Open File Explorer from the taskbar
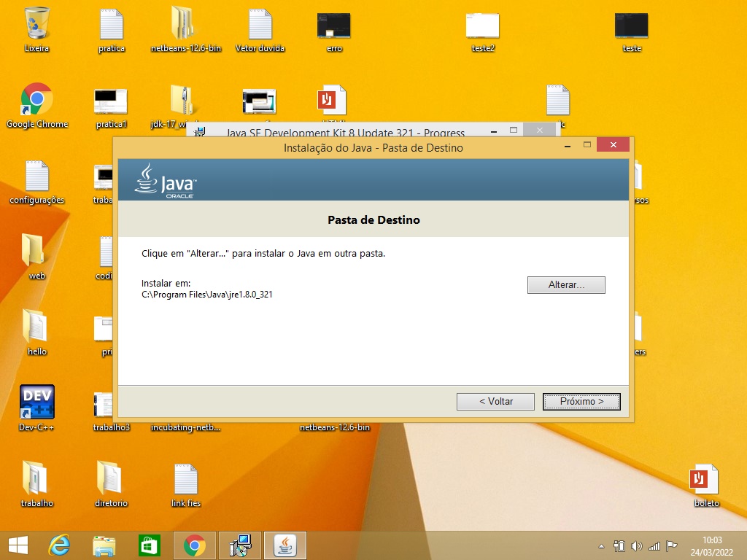The height and width of the screenshot is (560, 747). [104, 545]
